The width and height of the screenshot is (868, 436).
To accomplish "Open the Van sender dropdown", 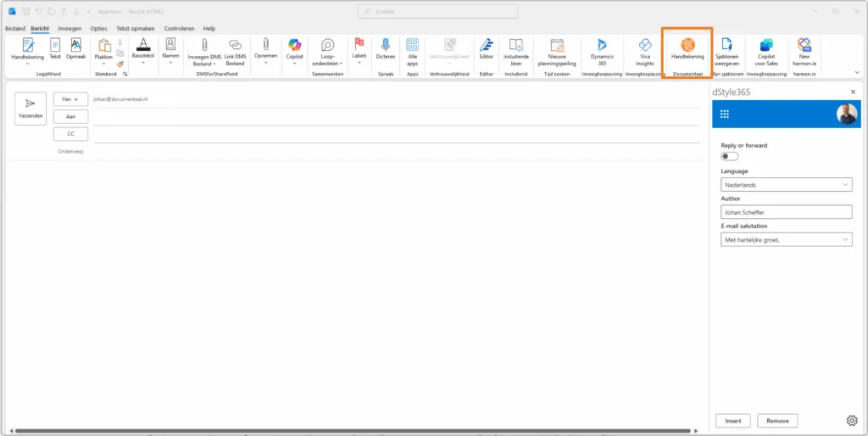I will tap(70, 98).
